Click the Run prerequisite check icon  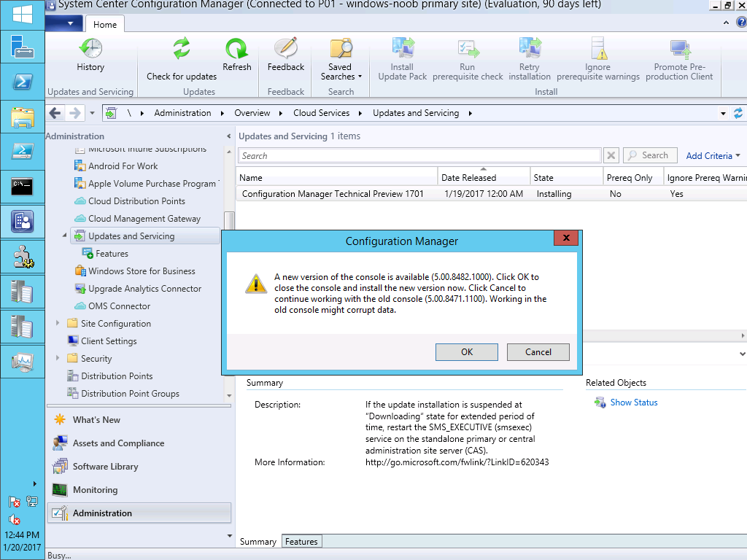[x=468, y=49]
